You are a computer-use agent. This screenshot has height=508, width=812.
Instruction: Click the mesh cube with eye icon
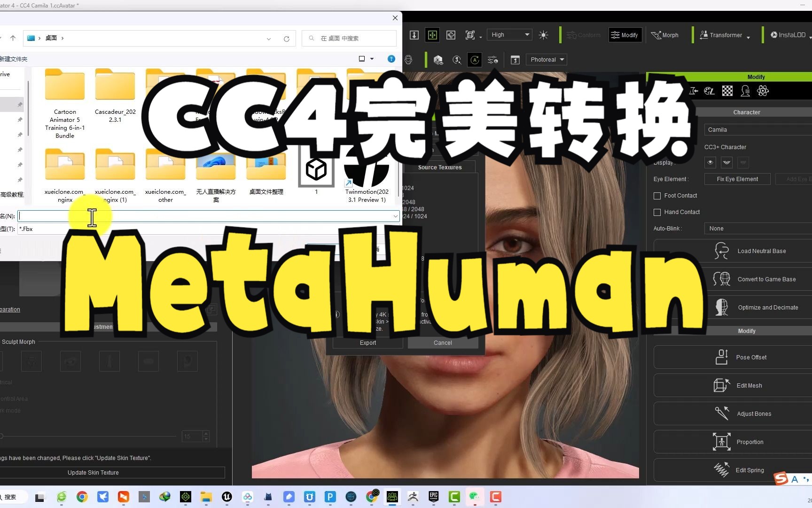438,60
